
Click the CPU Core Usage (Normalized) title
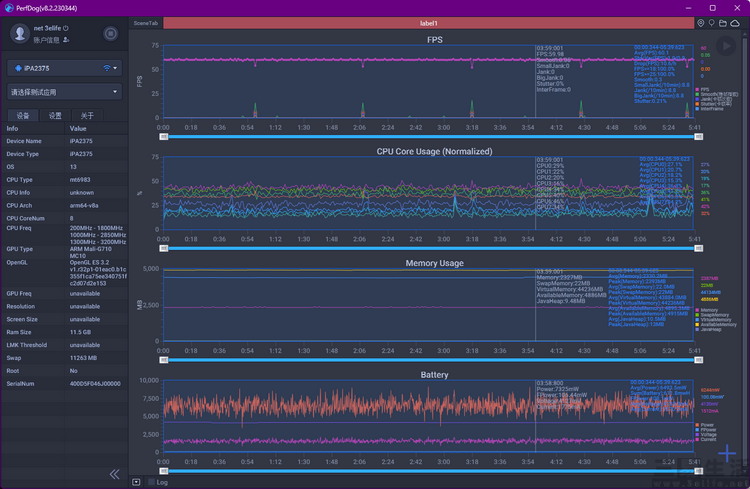pyautogui.click(x=434, y=151)
